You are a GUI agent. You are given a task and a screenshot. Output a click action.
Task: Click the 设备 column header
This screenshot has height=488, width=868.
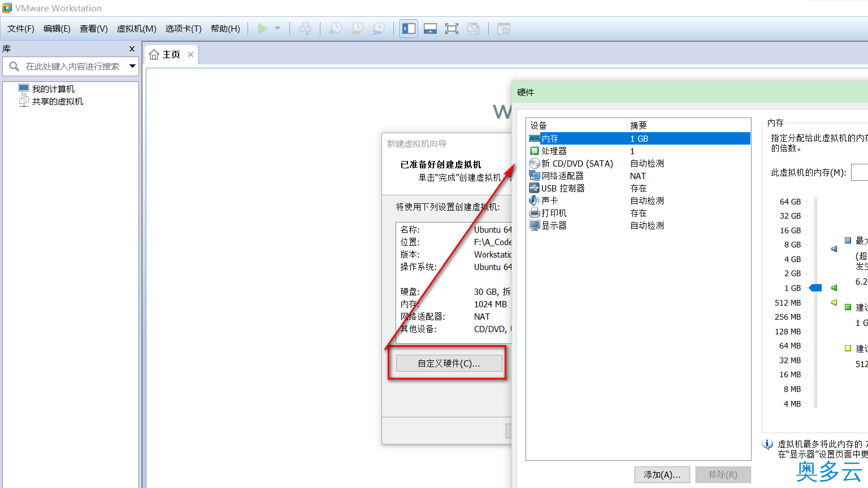click(x=576, y=125)
